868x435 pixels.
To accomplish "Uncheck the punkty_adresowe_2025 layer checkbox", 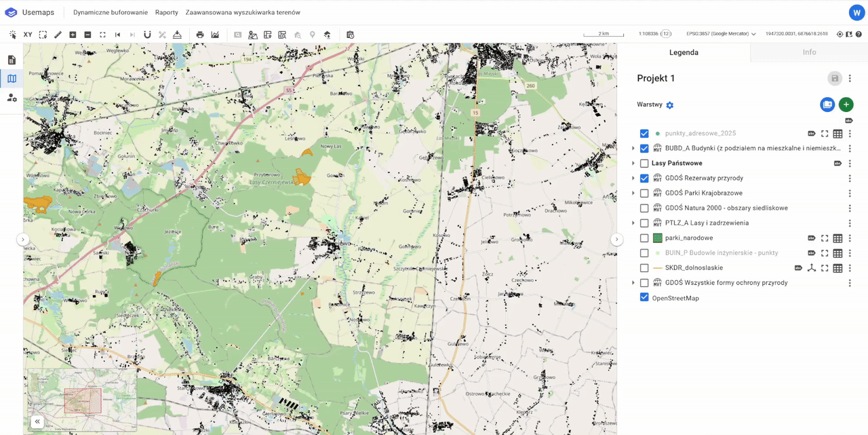I will (644, 134).
